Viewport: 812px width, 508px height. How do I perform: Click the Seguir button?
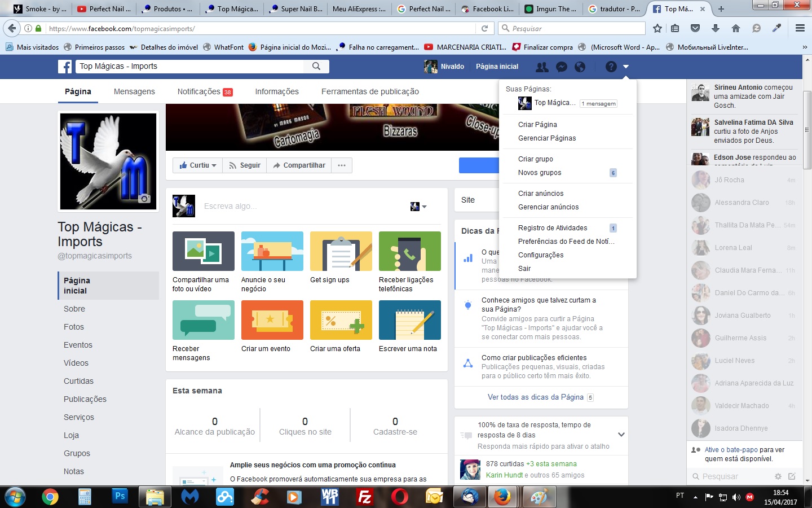point(245,165)
